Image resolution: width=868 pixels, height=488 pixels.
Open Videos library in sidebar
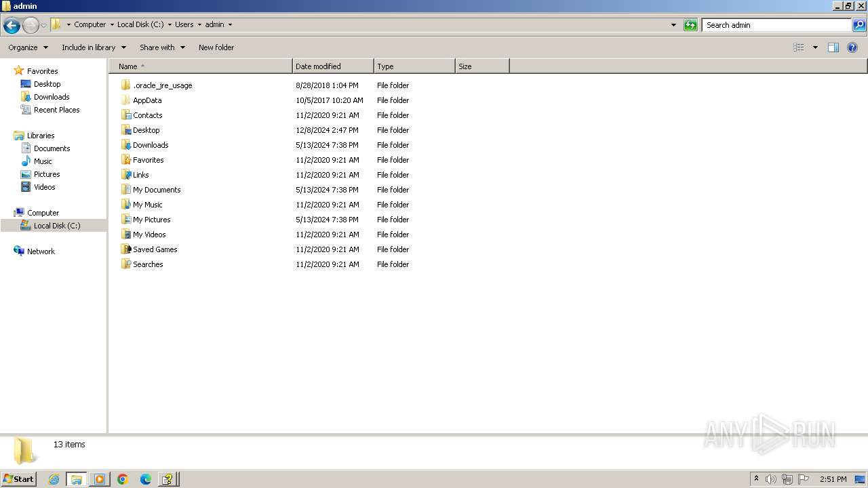click(x=45, y=187)
